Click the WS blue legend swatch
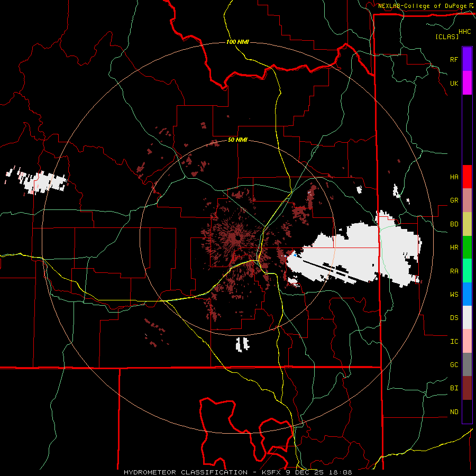 pyautogui.click(x=467, y=294)
